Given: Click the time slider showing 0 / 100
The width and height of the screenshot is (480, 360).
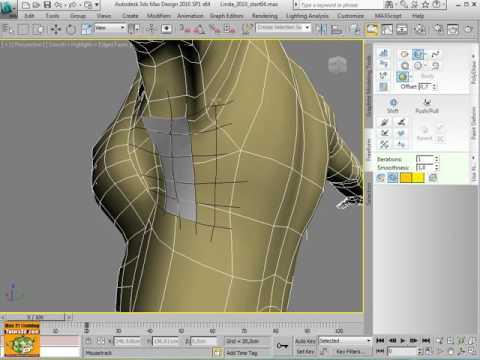Looking at the screenshot, I should [x=35, y=317].
